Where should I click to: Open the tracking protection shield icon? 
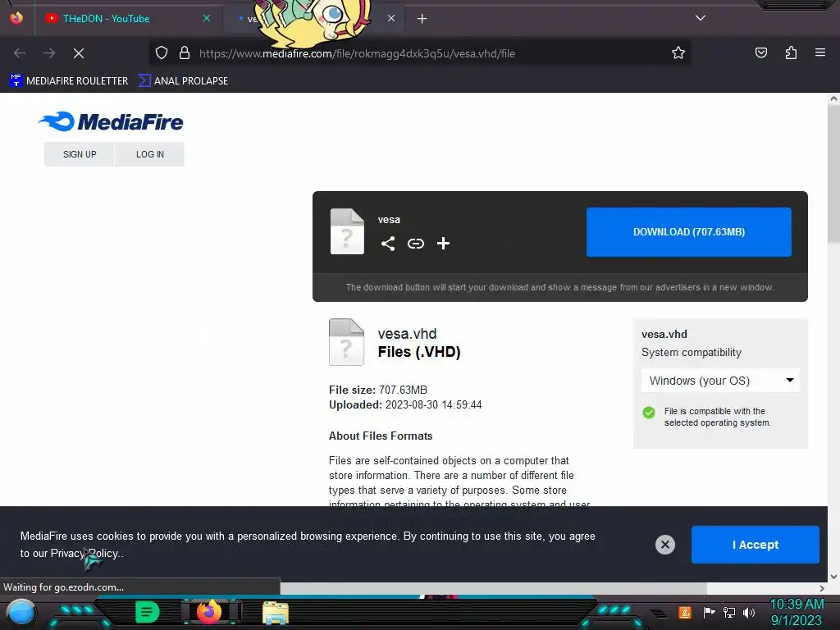162,53
